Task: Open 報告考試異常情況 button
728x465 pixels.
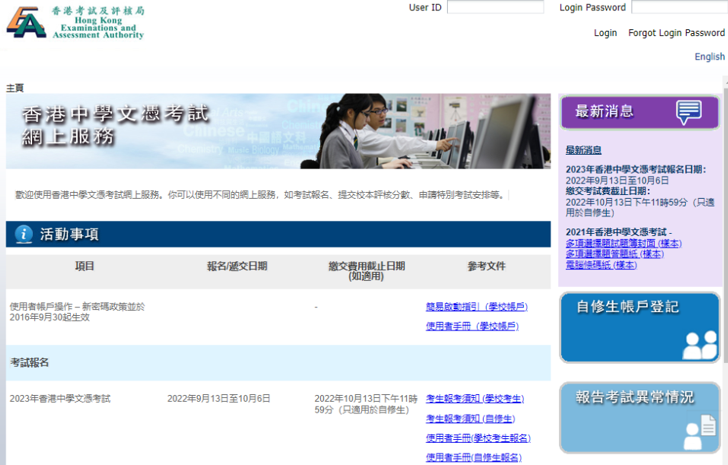Action: 640,418
